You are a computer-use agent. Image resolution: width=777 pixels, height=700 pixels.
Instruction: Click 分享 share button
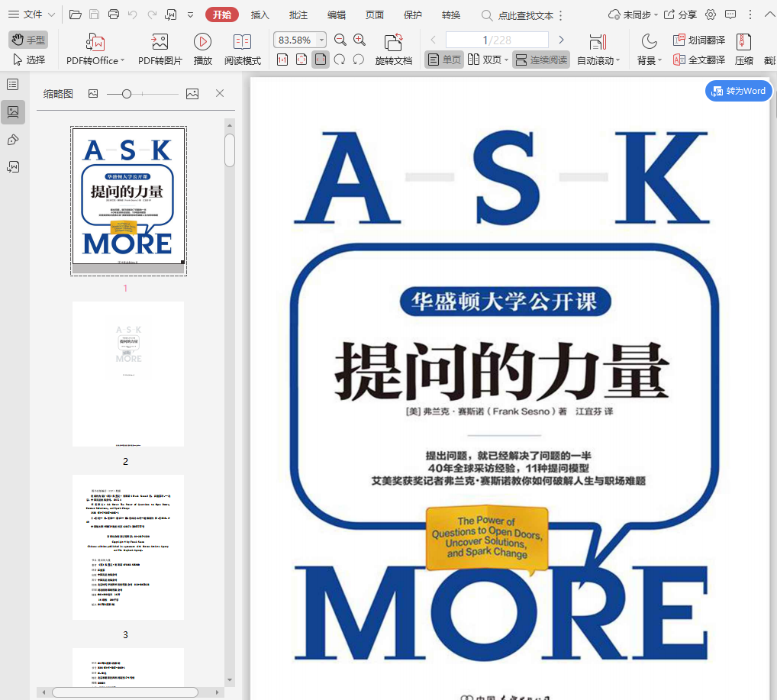click(x=680, y=15)
